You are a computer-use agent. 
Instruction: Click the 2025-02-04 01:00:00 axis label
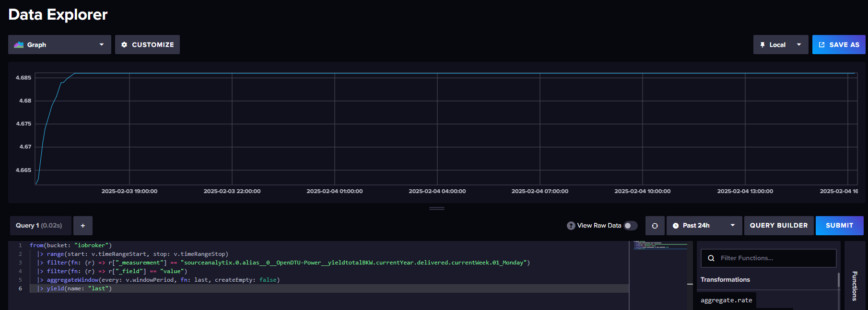coord(335,191)
